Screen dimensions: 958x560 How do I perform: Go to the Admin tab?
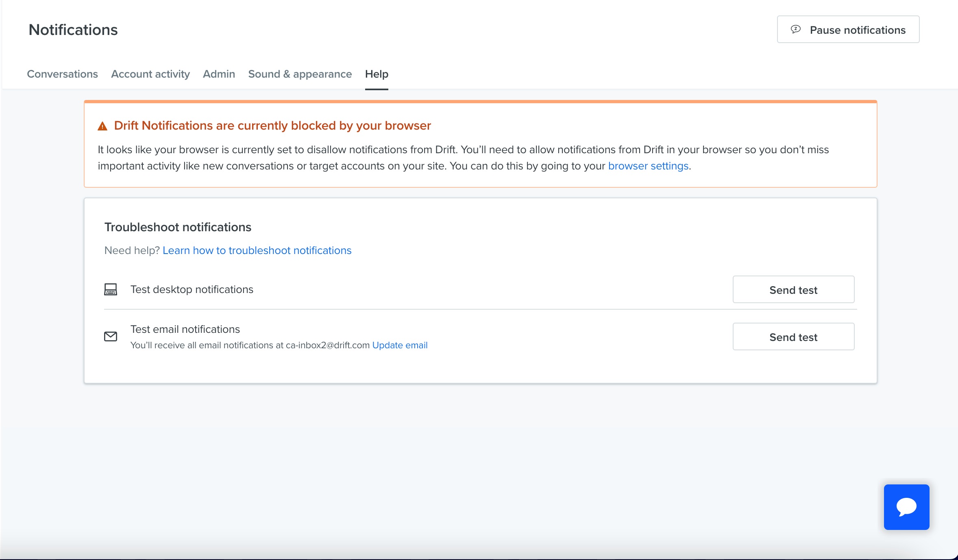[x=219, y=74]
